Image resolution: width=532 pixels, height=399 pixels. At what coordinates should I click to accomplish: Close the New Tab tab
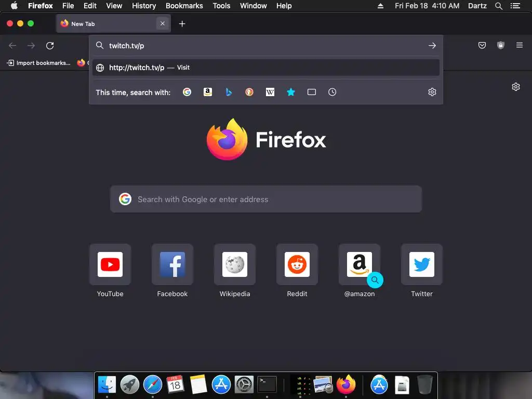click(163, 23)
